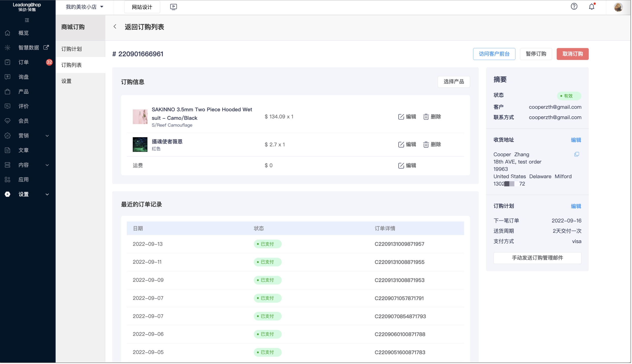
Task: Click the 摄魂使者薇恩 product thumbnail
Action: pos(140,145)
